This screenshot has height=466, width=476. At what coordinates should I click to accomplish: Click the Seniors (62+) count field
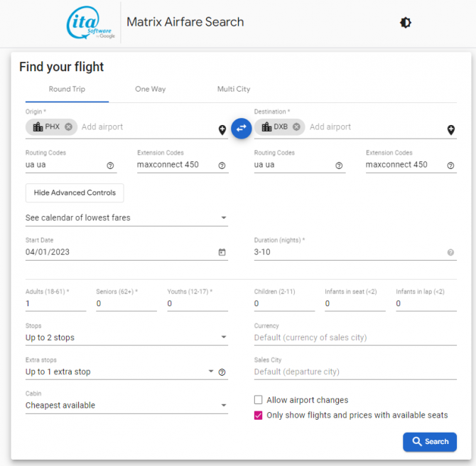click(126, 303)
